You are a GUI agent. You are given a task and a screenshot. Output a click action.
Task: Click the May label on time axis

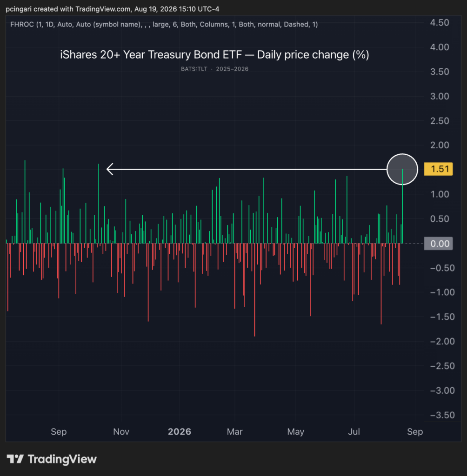point(296,432)
